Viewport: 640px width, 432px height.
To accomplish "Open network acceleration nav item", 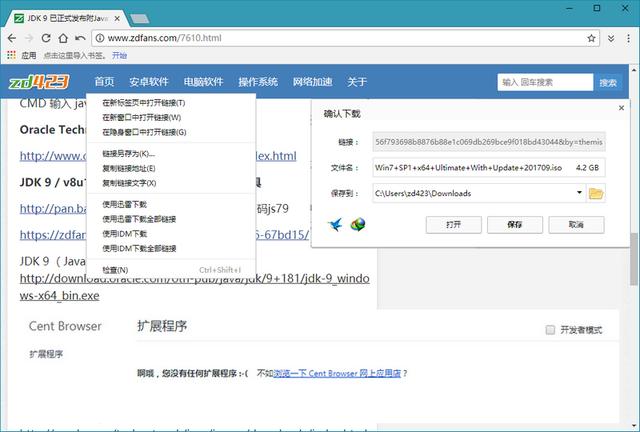I will [313, 82].
